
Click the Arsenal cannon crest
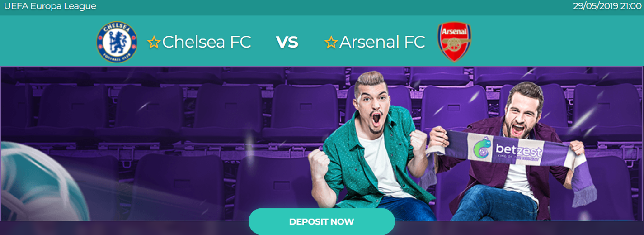pos(454,42)
